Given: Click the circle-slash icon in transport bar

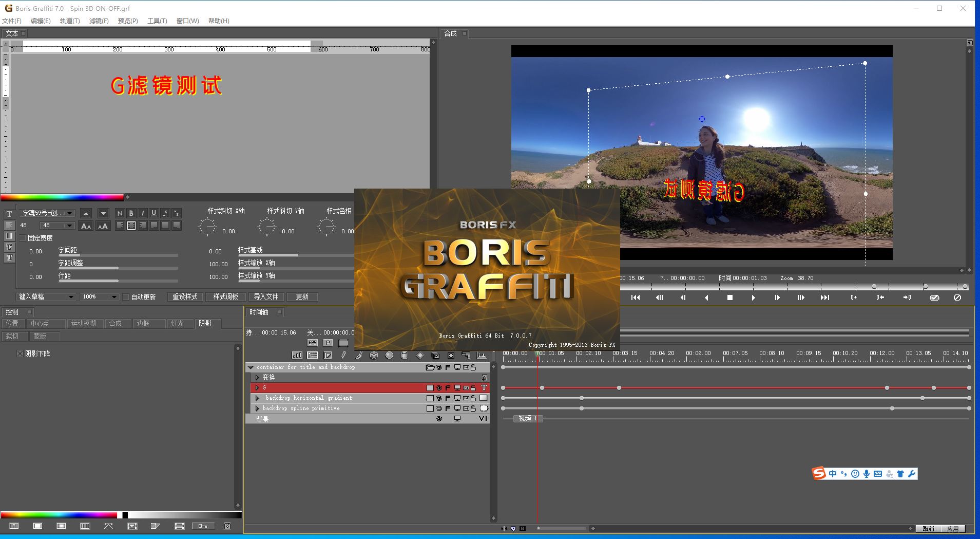Looking at the screenshot, I should pos(957,298).
